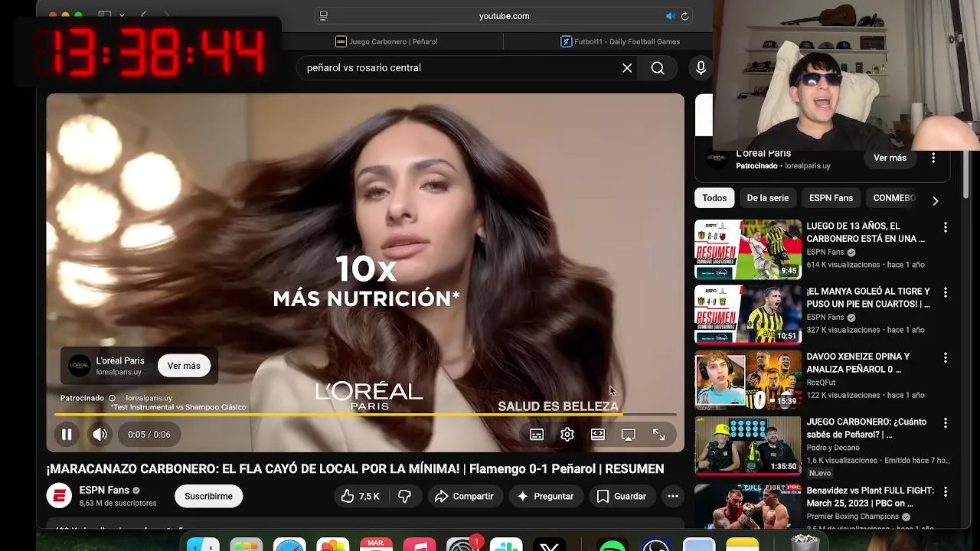This screenshot has height=551, width=980.
Task: Open the 9:45 LUEGO DE 13 AÑOS thumbnail
Action: point(748,249)
